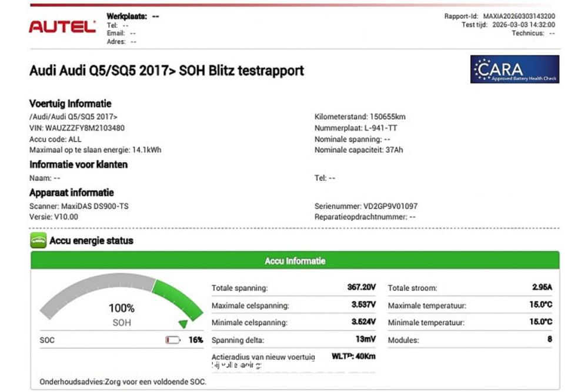Select the SOH Blitz testrapport title

(x=167, y=71)
